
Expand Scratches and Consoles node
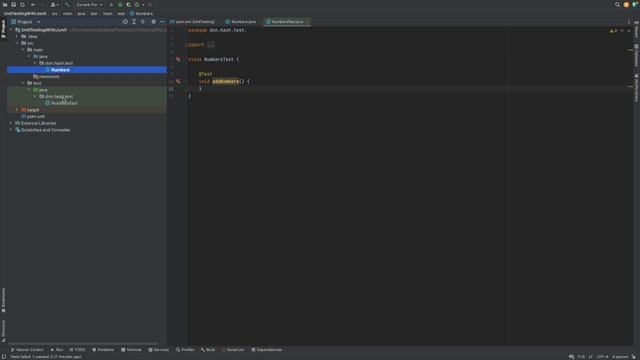point(11,130)
